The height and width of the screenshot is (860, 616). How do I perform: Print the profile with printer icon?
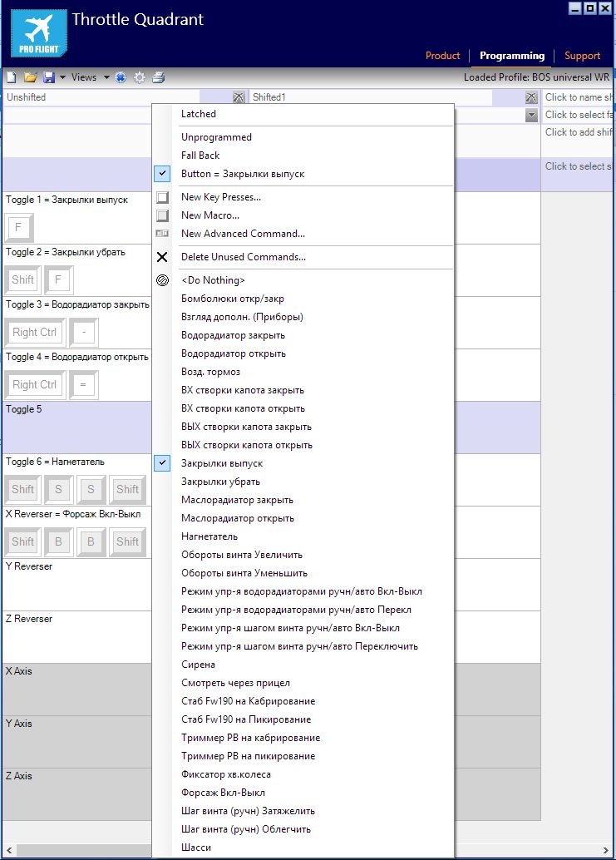pos(159,77)
